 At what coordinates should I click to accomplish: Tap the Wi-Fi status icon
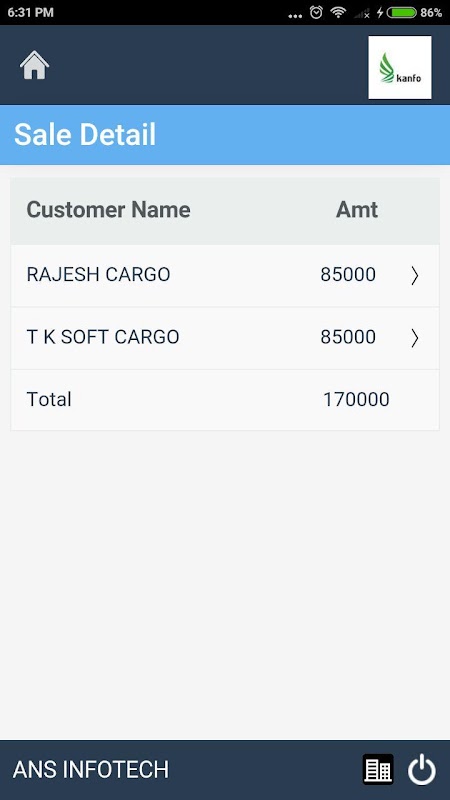[338, 12]
